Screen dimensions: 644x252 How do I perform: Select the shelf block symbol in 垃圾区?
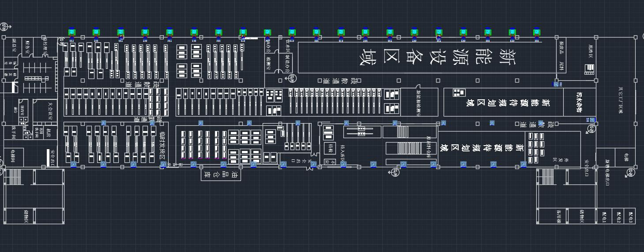click(589, 69)
